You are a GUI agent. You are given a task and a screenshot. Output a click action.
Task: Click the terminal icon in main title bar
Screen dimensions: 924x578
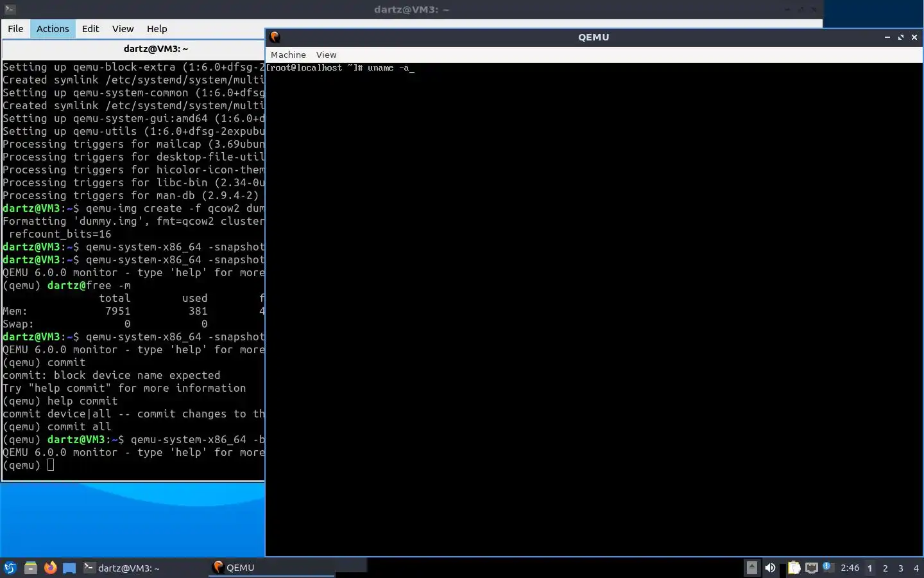pos(10,10)
